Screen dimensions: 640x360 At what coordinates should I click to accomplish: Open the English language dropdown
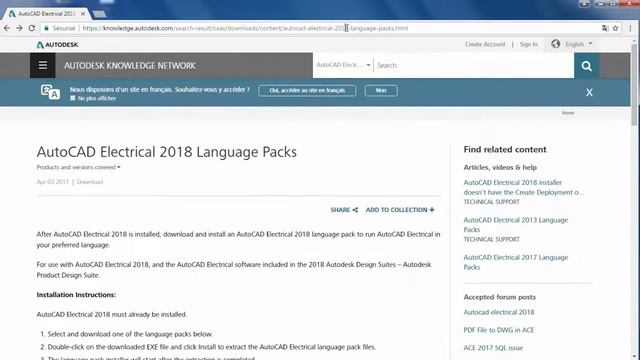click(x=578, y=44)
